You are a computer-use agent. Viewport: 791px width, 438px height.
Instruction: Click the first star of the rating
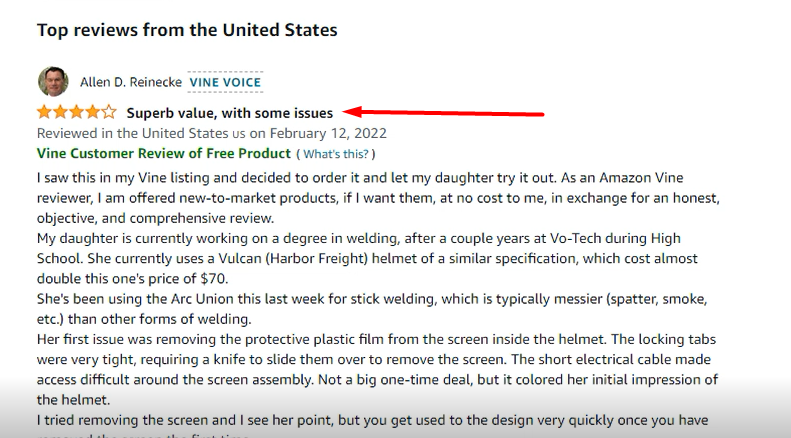(45, 112)
